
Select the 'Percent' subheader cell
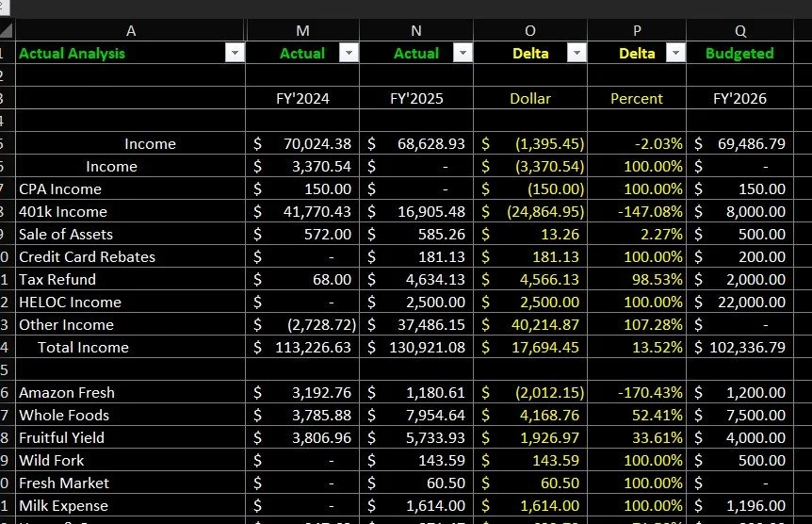pos(637,98)
